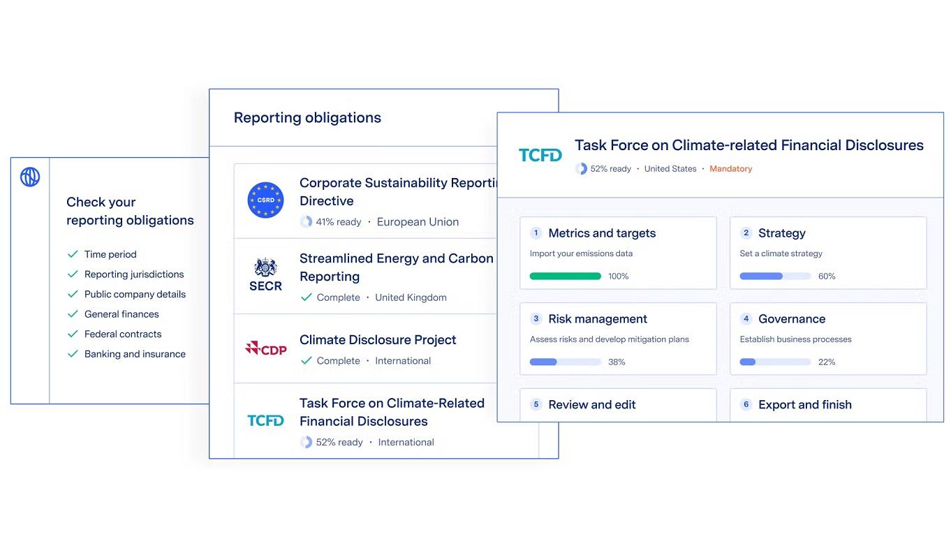This screenshot has height=560, width=951.
Task: Click the CDP Complete checkmark icon
Action: pyautogui.click(x=306, y=361)
